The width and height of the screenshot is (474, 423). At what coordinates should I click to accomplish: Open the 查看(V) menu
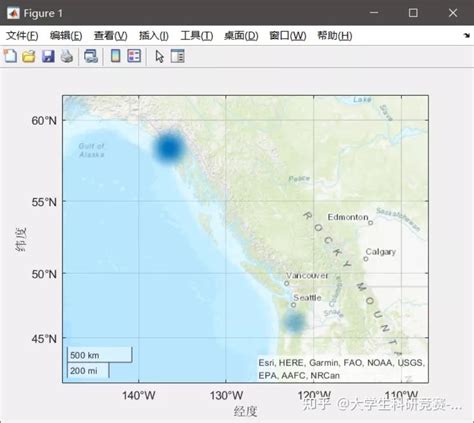tap(111, 35)
